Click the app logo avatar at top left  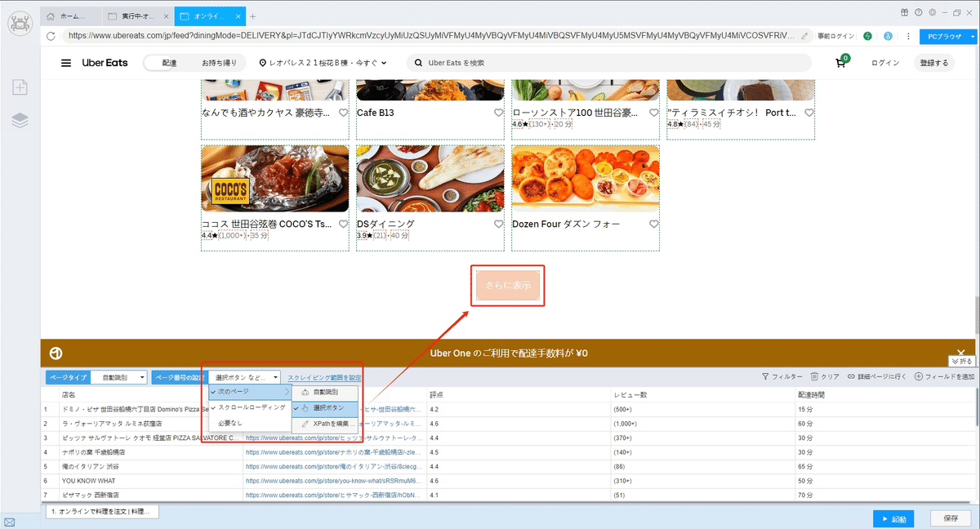20,23
